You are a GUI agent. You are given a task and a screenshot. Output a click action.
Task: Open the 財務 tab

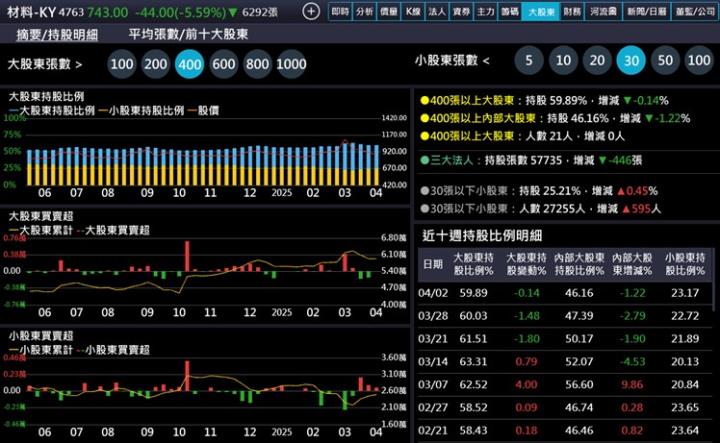tap(572, 12)
